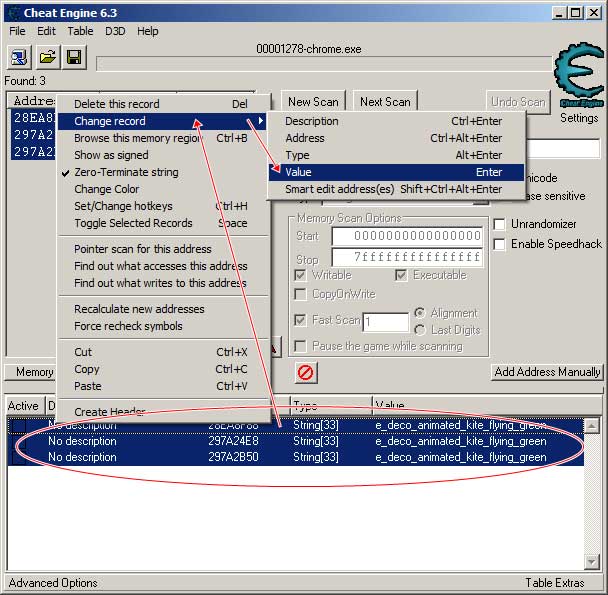Open the Edit menu

click(47, 31)
